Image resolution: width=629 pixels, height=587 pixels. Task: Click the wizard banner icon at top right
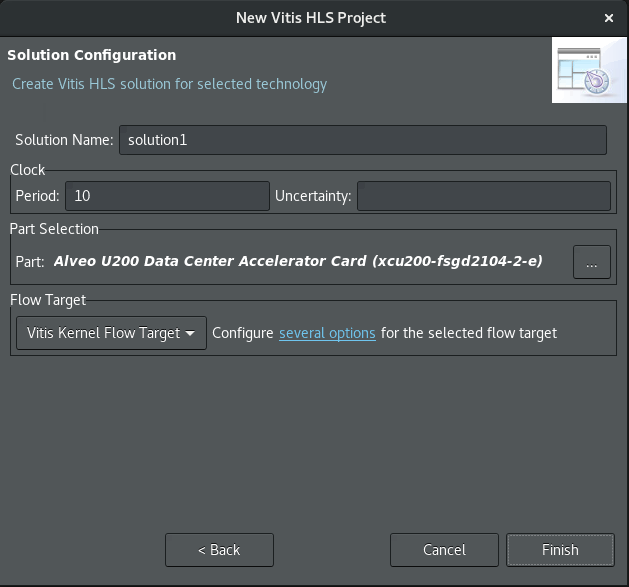[x=588, y=70]
